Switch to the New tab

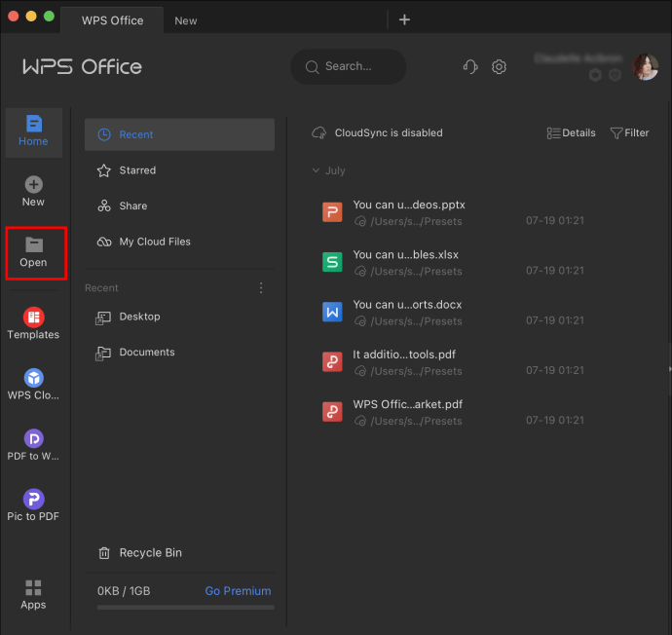186,20
